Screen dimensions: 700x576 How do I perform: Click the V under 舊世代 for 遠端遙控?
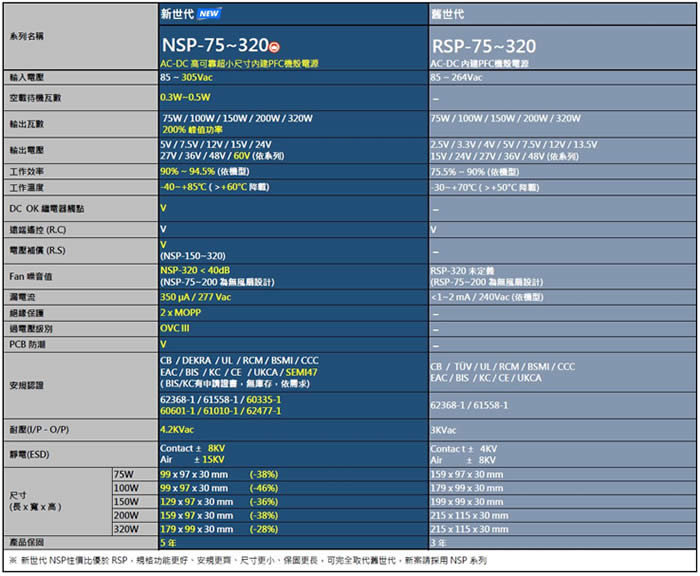tap(433, 229)
